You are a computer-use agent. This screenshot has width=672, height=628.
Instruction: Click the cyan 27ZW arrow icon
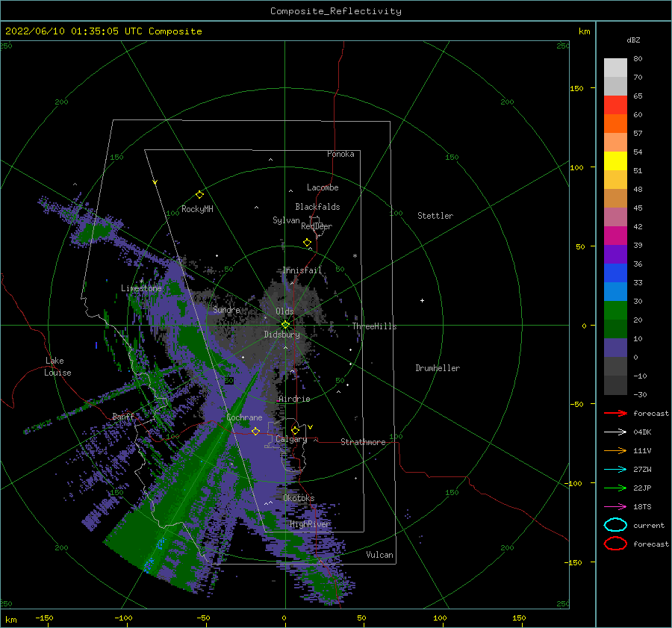pos(615,470)
